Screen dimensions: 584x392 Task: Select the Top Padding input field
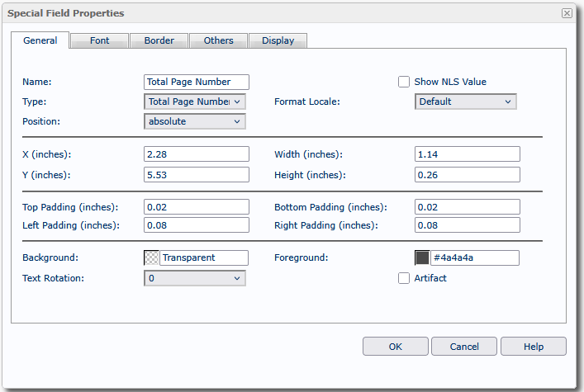197,206
